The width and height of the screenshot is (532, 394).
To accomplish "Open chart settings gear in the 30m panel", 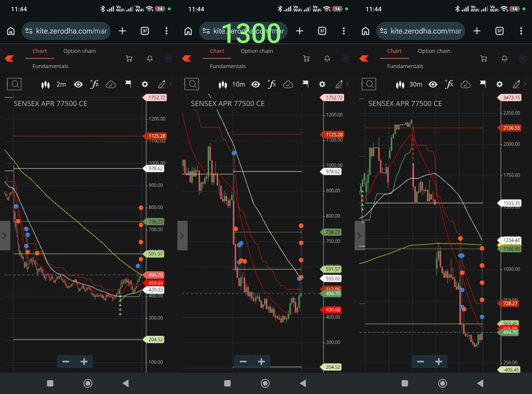I will [499, 84].
